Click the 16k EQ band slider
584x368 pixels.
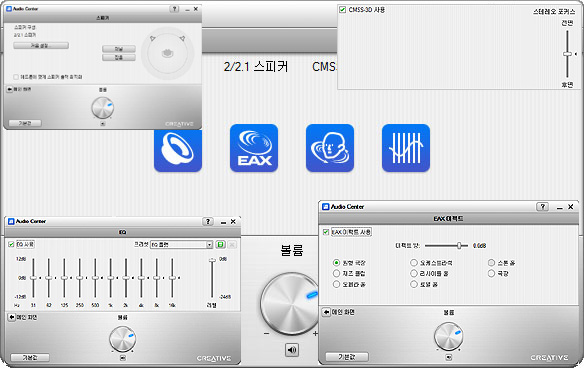(172, 278)
